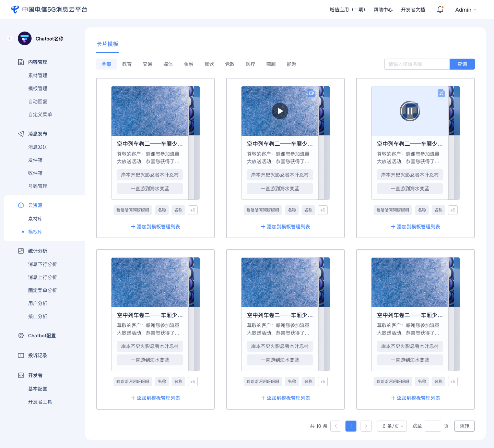Select the 卡片模板 tab
This screenshot has height=448, width=494.
107,44
